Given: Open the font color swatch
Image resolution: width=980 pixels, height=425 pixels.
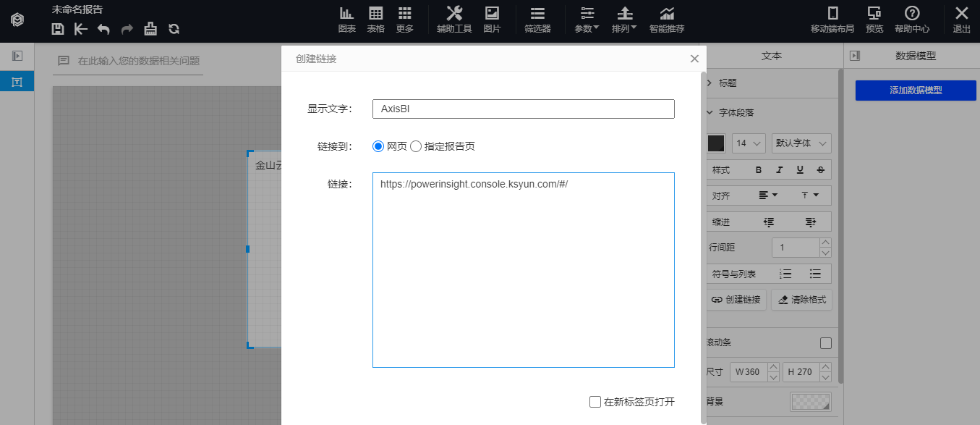Looking at the screenshot, I should (x=715, y=143).
